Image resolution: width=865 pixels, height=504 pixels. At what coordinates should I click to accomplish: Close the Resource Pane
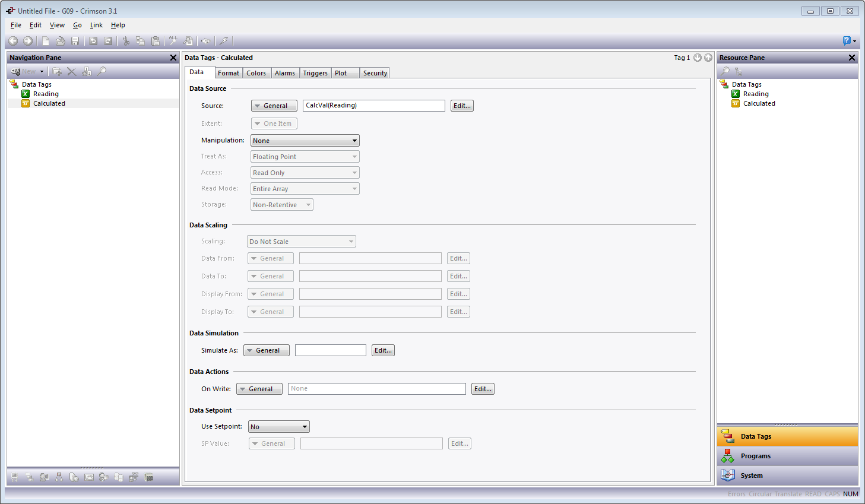[x=852, y=58]
